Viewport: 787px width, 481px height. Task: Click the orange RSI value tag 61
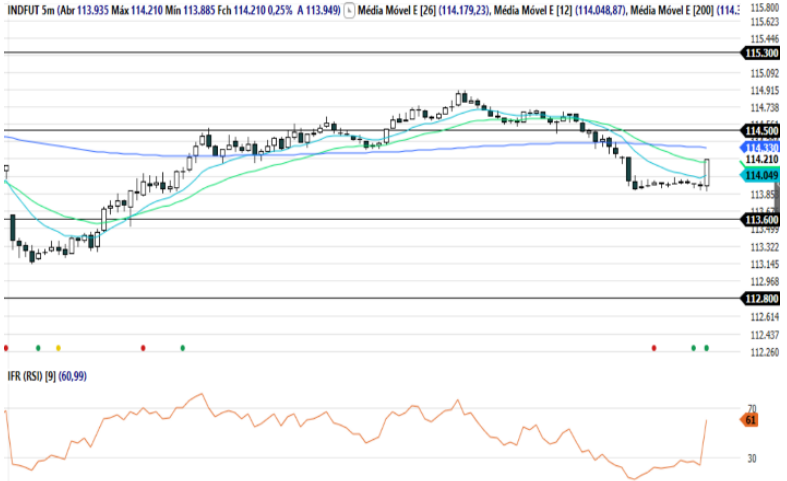pyautogui.click(x=751, y=421)
